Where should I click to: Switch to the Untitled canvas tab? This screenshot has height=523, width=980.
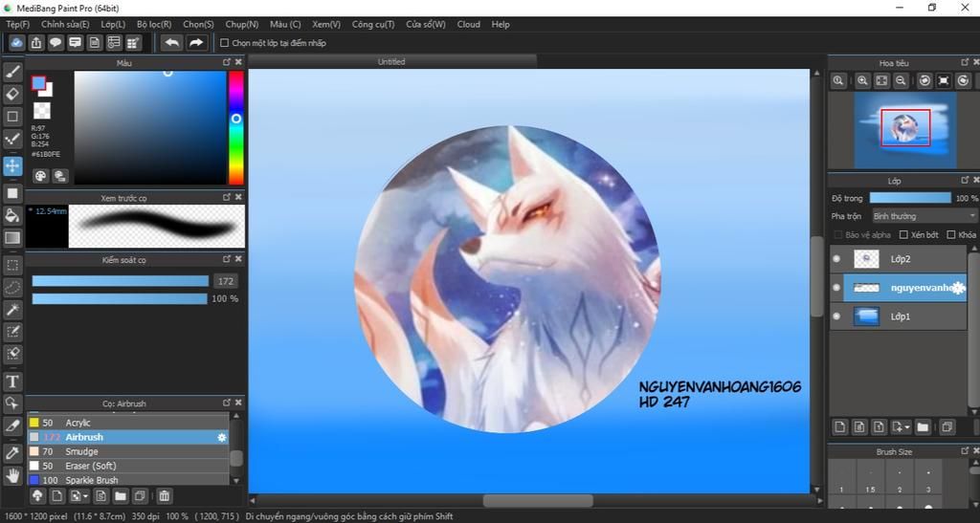(x=391, y=62)
